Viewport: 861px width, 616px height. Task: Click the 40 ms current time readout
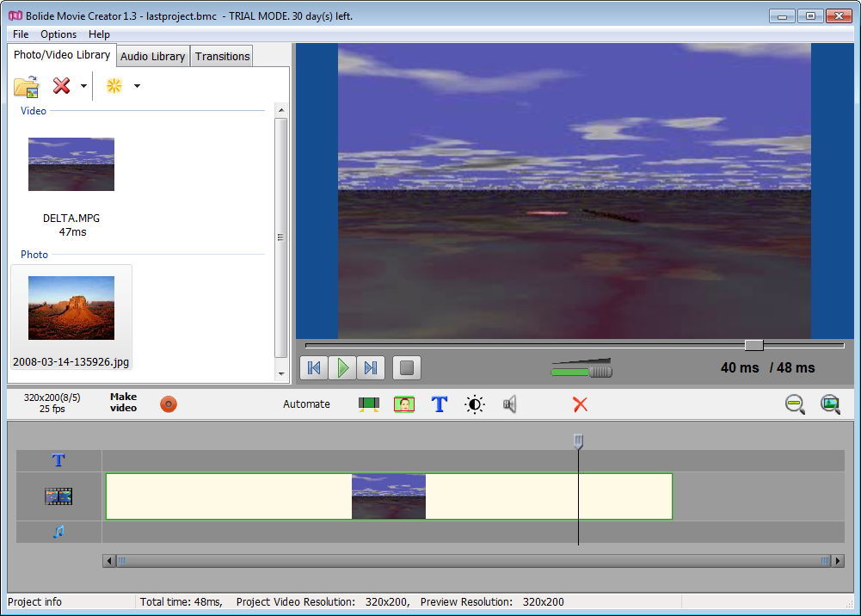[x=740, y=368]
